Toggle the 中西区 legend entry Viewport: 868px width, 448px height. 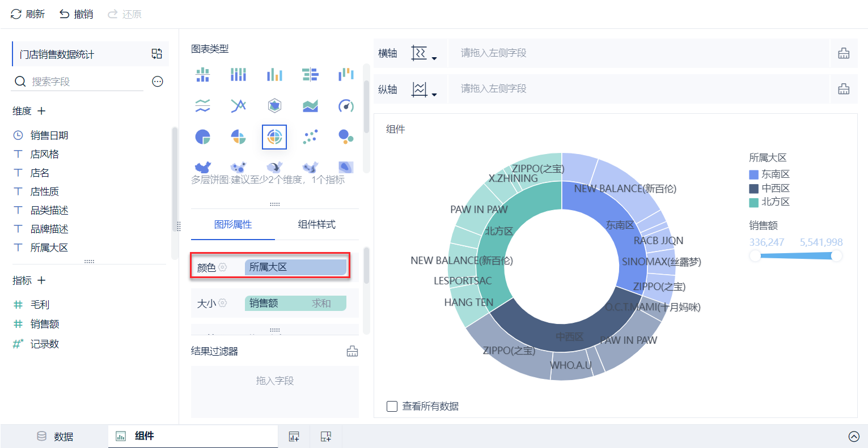(x=769, y=189)
